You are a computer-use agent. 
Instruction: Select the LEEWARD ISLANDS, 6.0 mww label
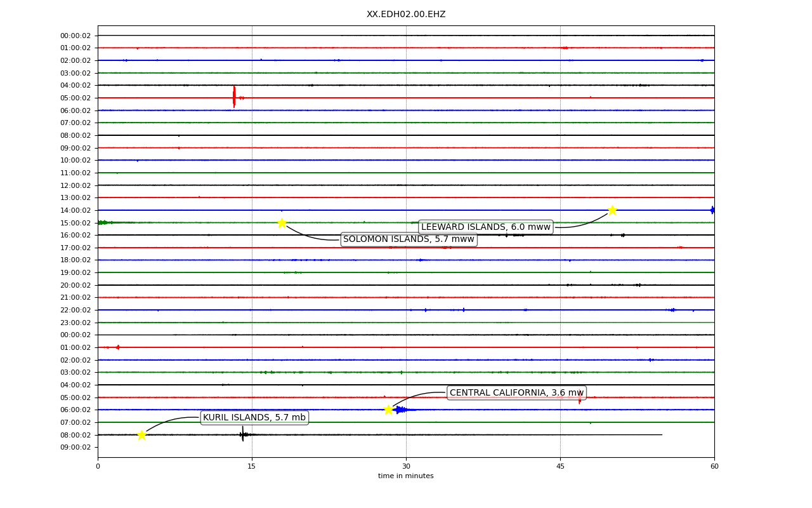(x=486, y=227)
